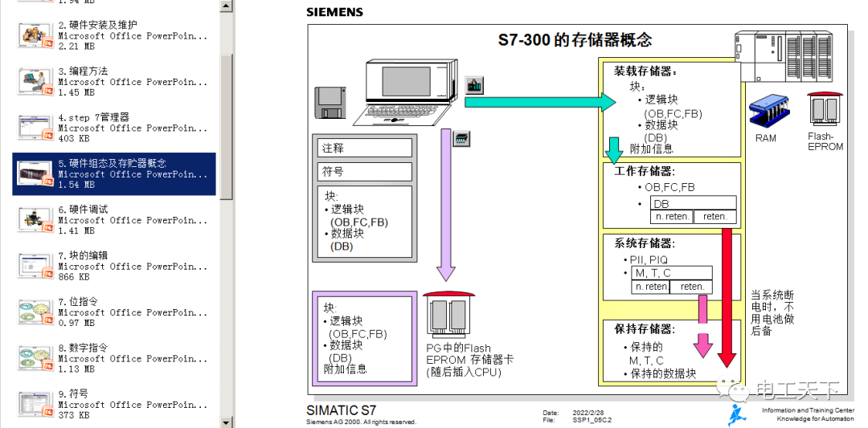Click the 403 KB file size text

[x=74, y=139]
